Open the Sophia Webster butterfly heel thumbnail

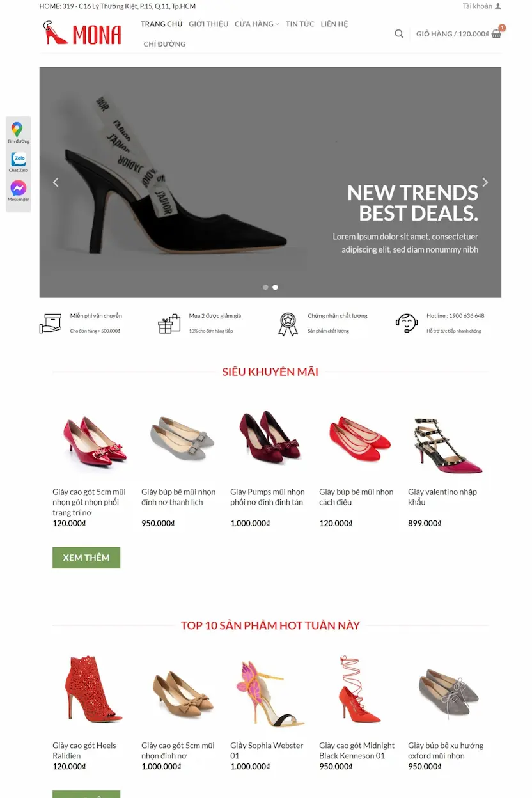click(x=267, y=693)
